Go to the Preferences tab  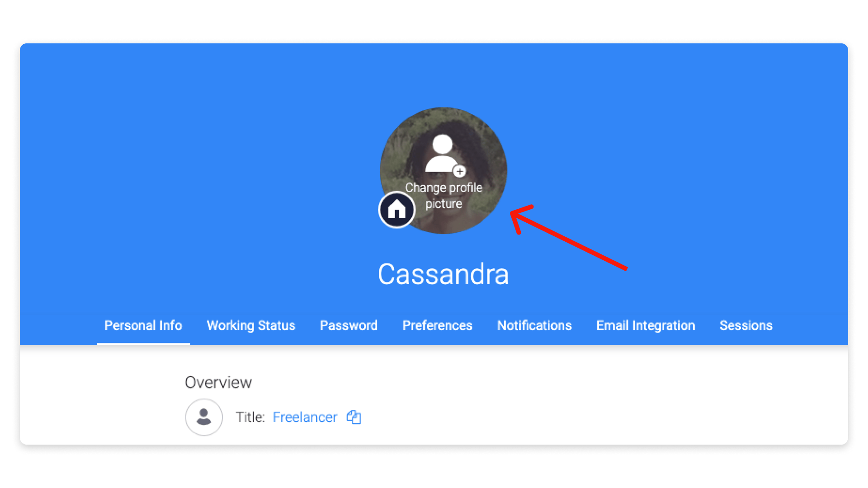point(437,326)
